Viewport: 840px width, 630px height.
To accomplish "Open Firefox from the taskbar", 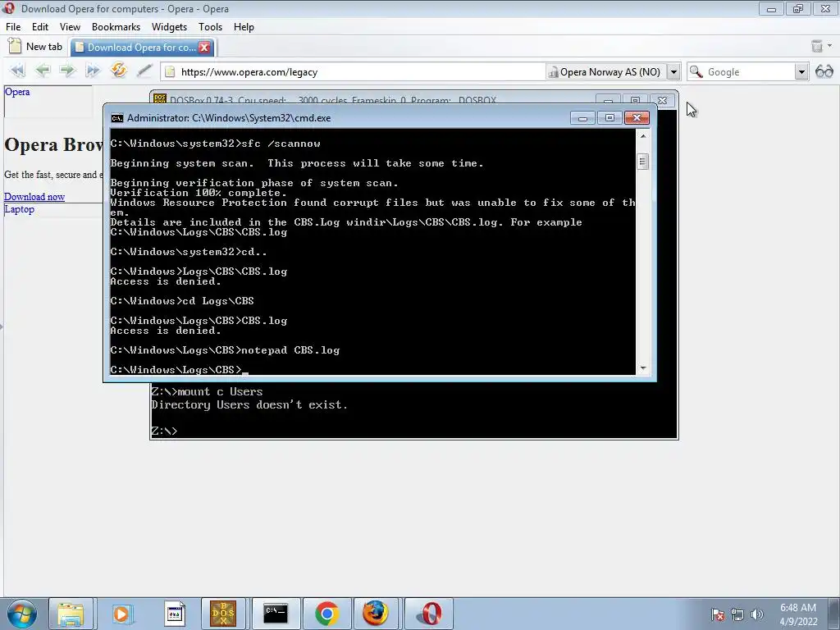I will point(377,614).
